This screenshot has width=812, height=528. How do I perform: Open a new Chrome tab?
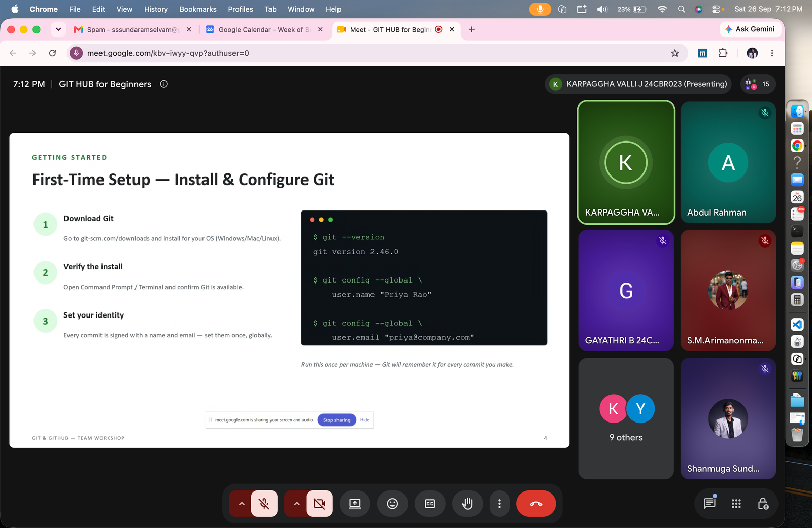[471, 29]
